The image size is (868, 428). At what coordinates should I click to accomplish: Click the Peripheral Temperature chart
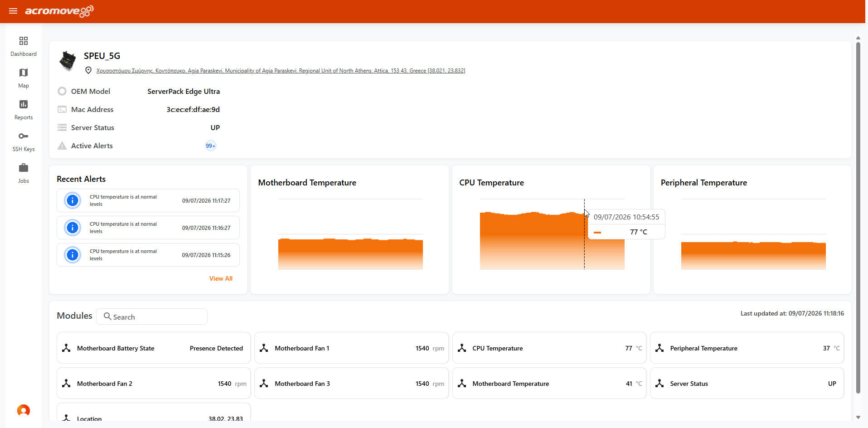(x=753, y=234)
